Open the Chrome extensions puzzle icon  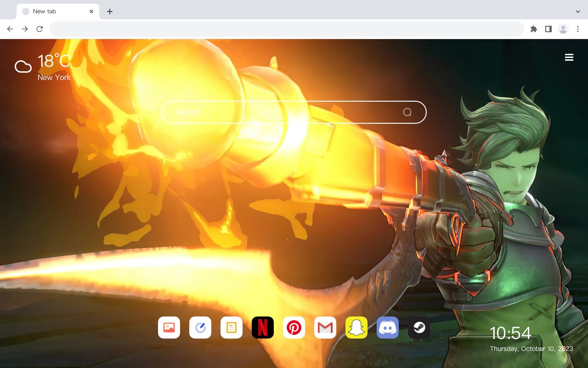tap(533, 29)
